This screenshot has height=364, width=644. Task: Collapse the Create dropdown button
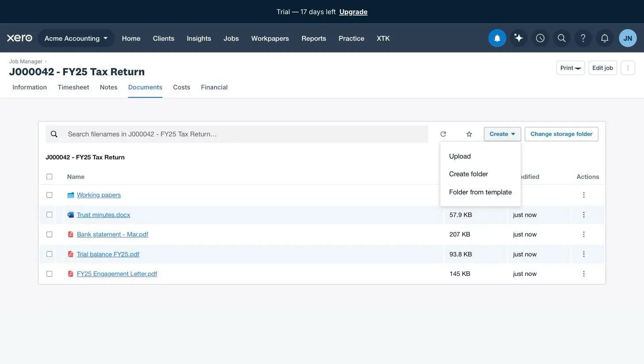(x=502, y=134)
